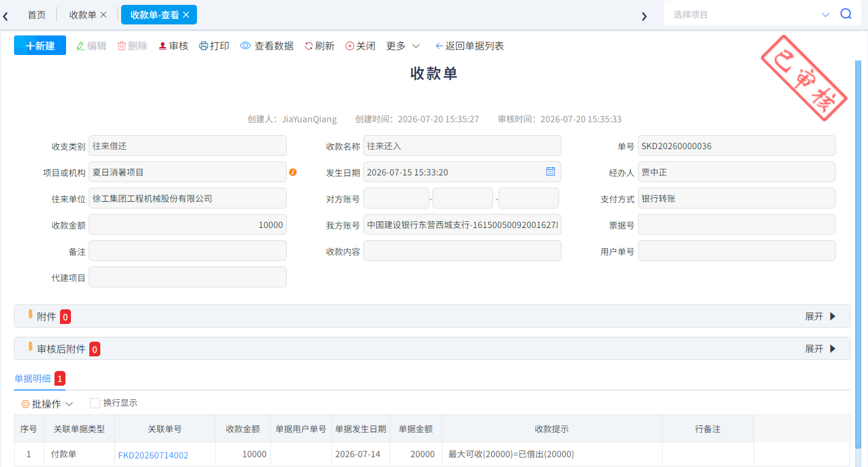This screenshot has height=467, width=868.
Task: Click the 刷新 refresh icon
Action: (x=309, y=46)
